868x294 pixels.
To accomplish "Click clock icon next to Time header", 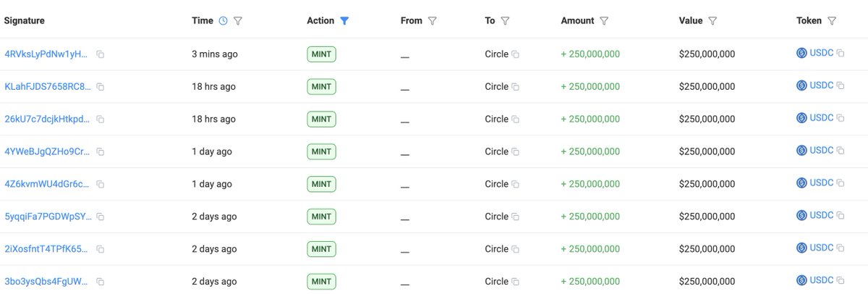I will coord(223,21).
